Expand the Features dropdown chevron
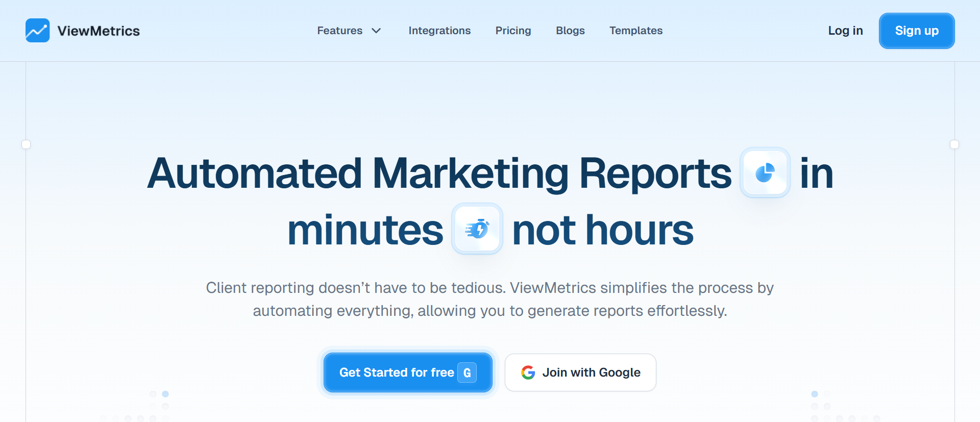Screen dimensions: 980x422 pyautogui.click(x=377, y=31)
